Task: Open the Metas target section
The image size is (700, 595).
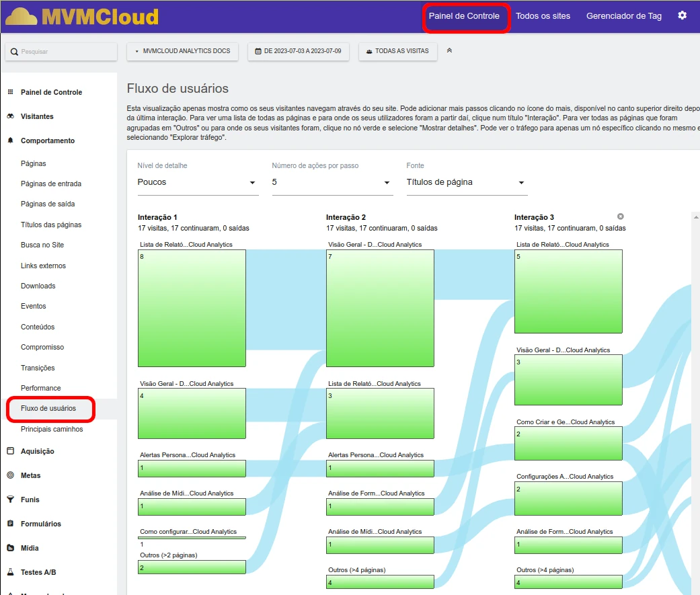Action: point(30,475)
